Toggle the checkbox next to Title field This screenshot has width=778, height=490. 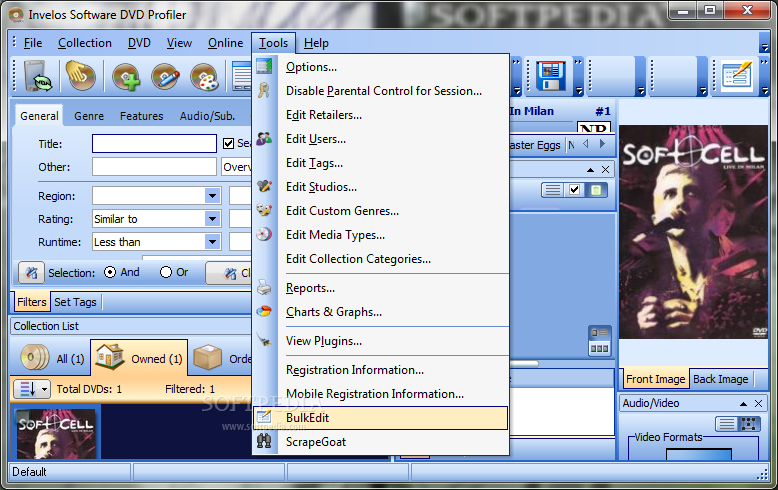pos(228,143)
